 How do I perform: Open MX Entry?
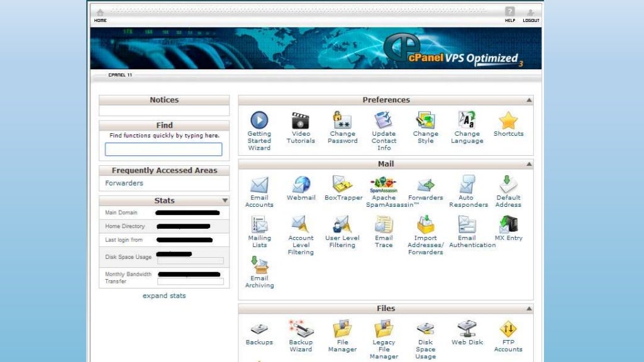tap(508, 228)
